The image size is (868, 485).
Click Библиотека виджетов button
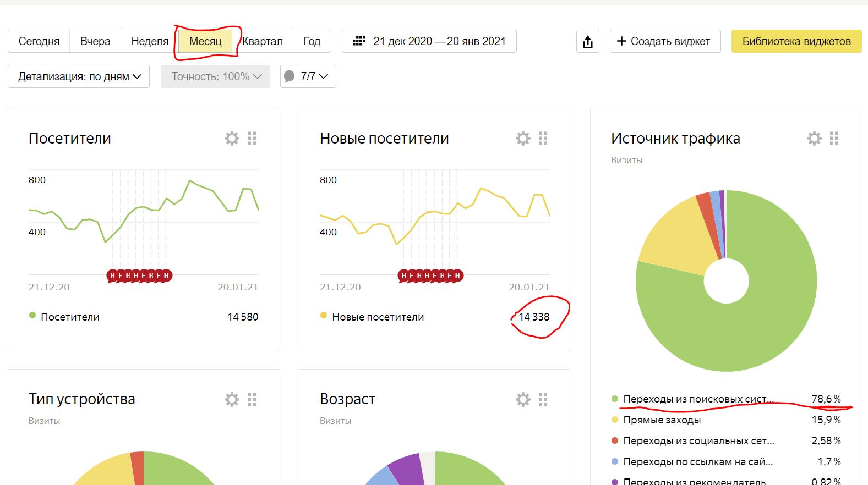796,41
